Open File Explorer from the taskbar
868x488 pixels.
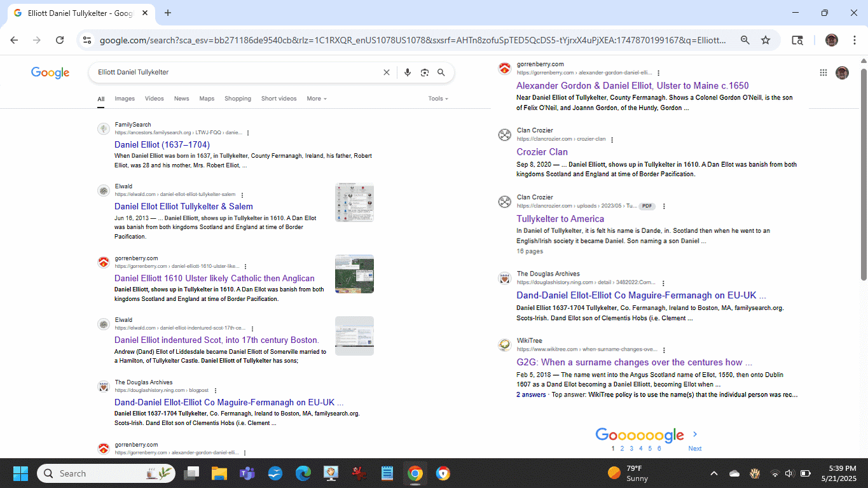point(219,473)
